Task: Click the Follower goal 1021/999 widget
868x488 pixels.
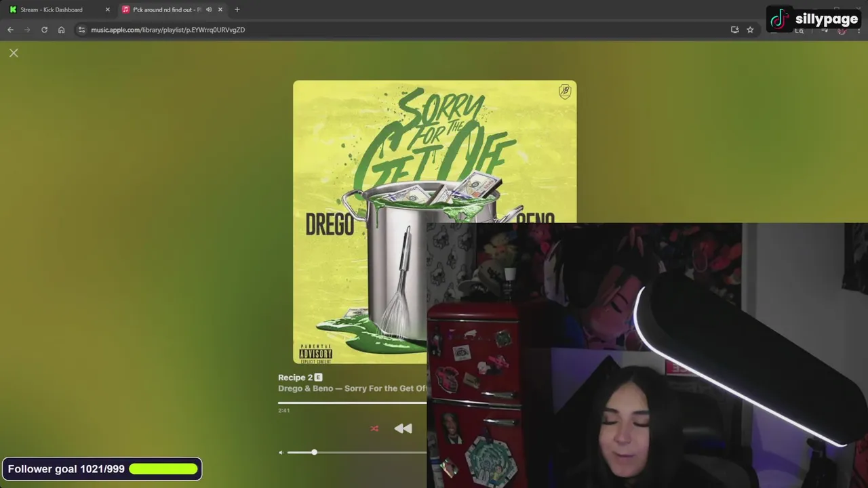Action: (x=102, y=469)
